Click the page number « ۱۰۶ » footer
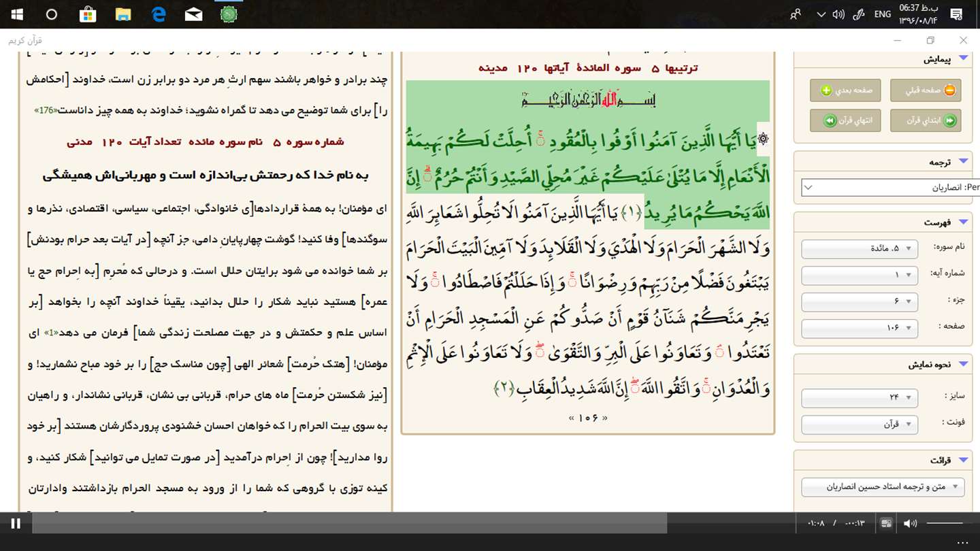 (588, 418)
